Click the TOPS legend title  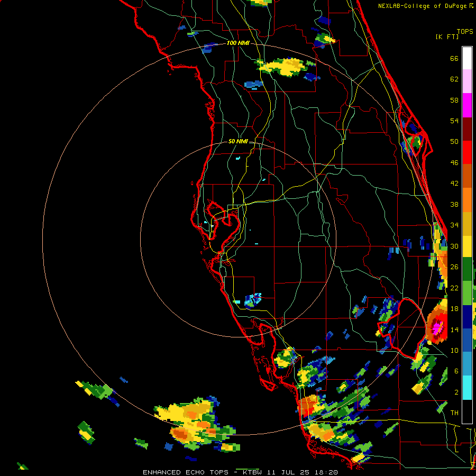(x=465, y=32)
